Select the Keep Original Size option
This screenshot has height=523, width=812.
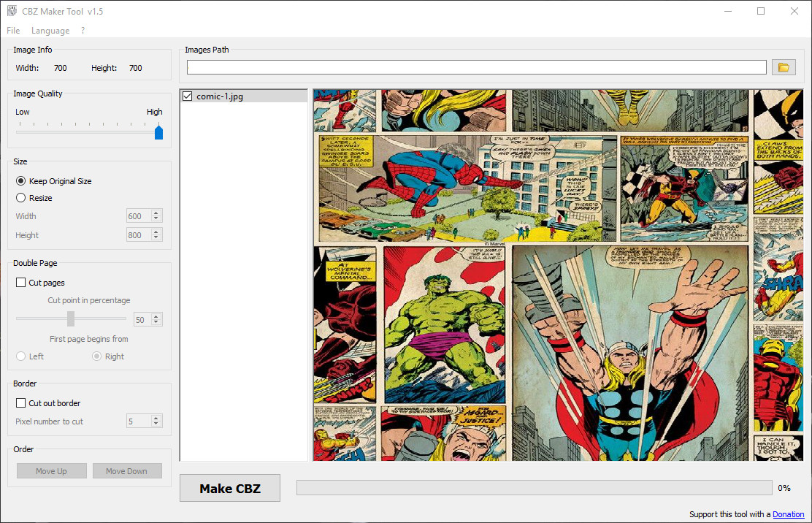coord(20,180)
